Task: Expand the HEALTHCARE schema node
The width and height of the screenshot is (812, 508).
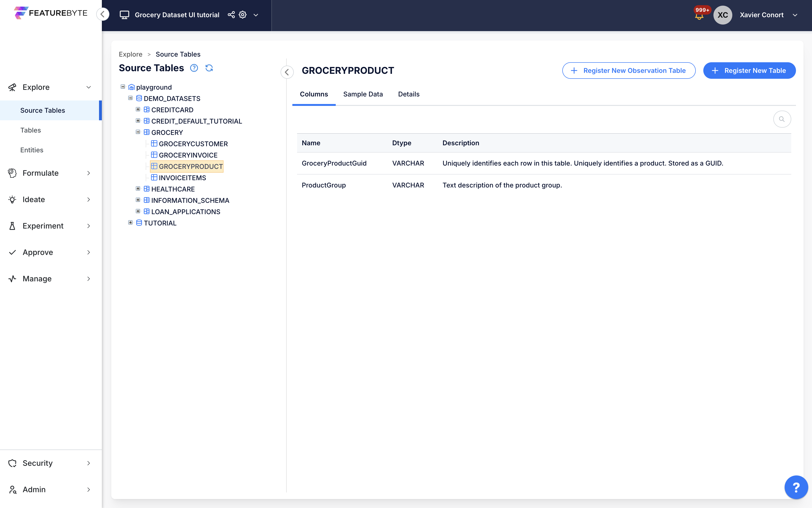Action: (138, 189)
